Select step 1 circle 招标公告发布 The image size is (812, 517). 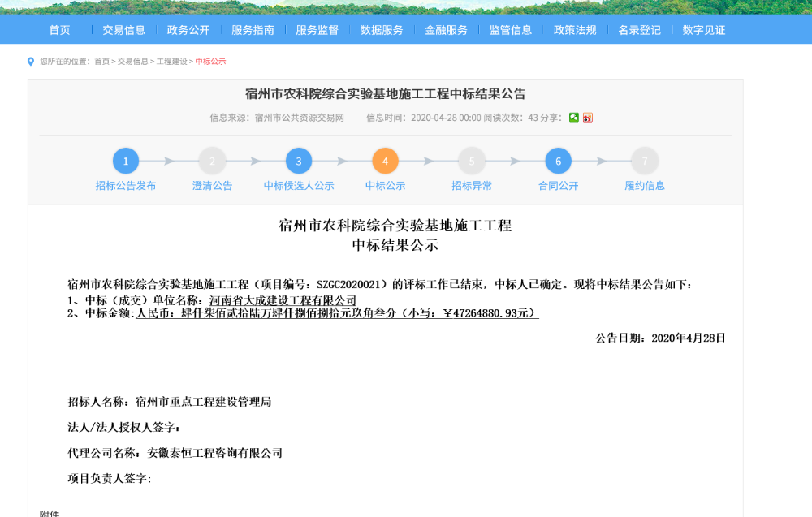tap(125, 161)
